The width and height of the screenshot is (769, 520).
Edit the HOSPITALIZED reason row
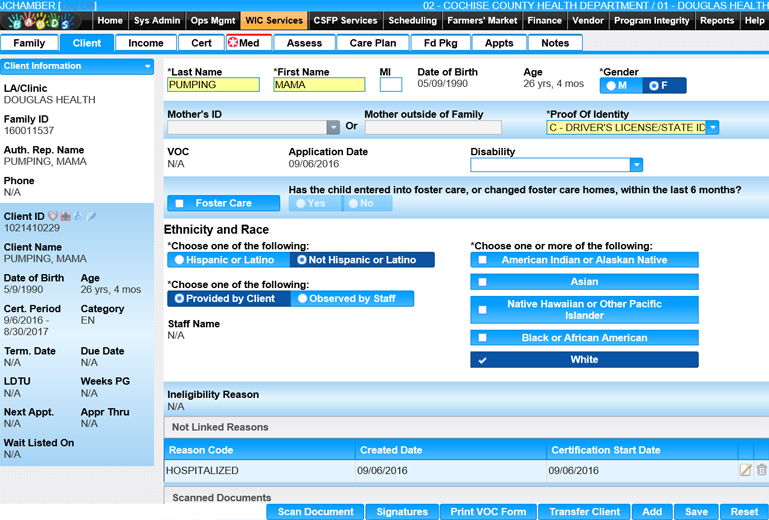pos(745,470)
